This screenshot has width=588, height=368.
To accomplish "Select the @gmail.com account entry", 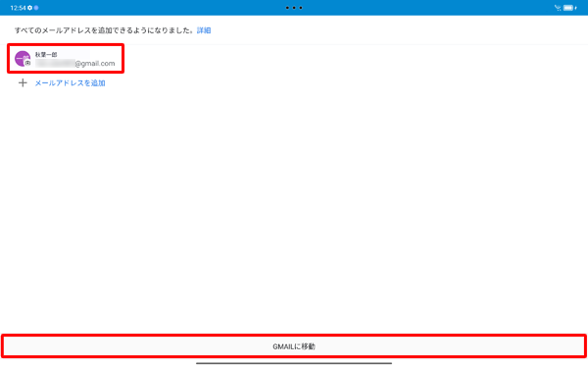I will 66,59.
